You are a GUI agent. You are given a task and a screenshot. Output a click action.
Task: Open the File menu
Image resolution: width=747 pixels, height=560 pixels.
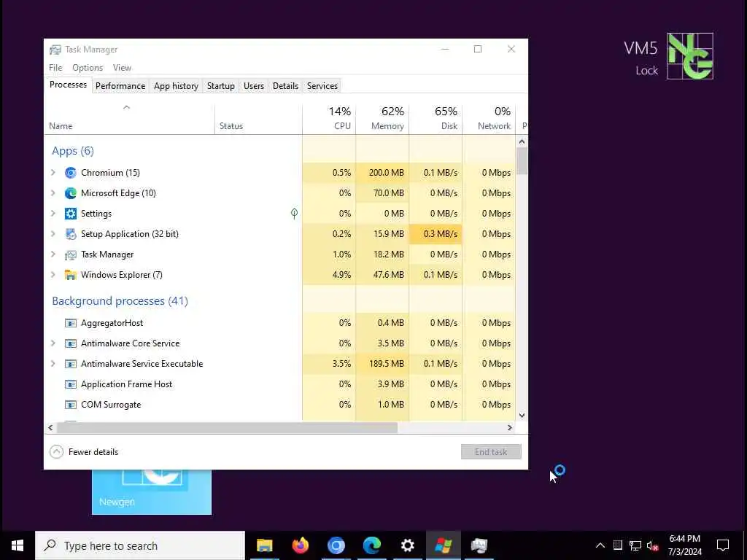55,68
